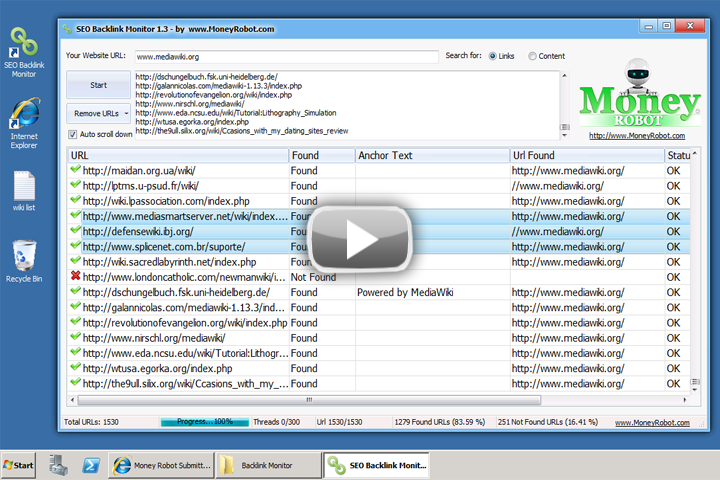Select the galannicolas.com row in table

coord(379,308)
